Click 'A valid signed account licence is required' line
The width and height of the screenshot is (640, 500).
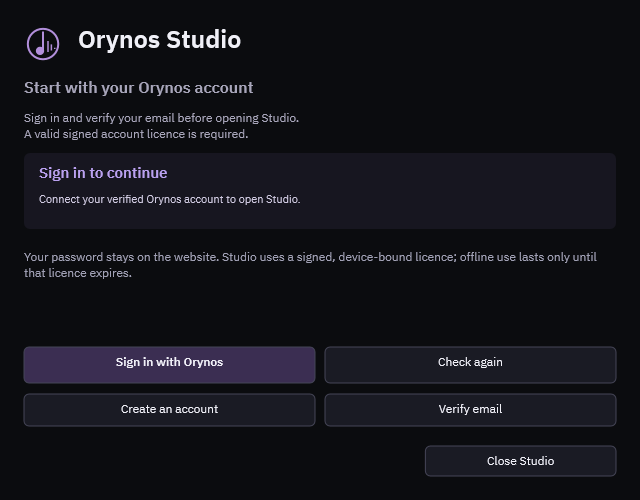(x=136, y=134)
